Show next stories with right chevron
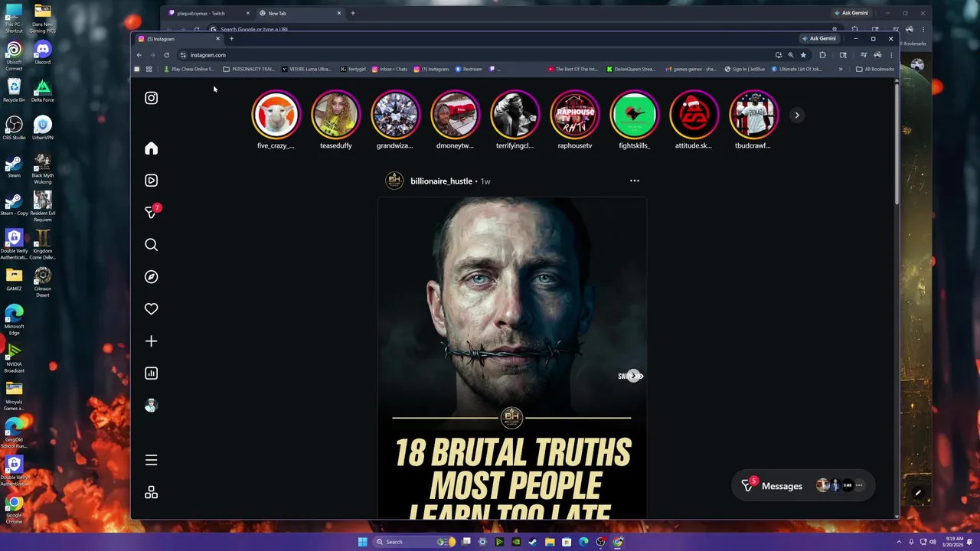This screenshot has height=551, width=980. click(797, 115)
